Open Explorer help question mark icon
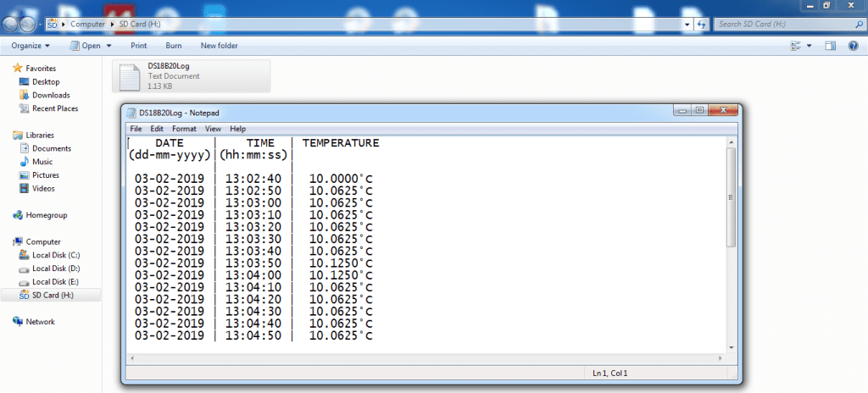868x393 pixels. pyautogui.click(x=853, y=46)
